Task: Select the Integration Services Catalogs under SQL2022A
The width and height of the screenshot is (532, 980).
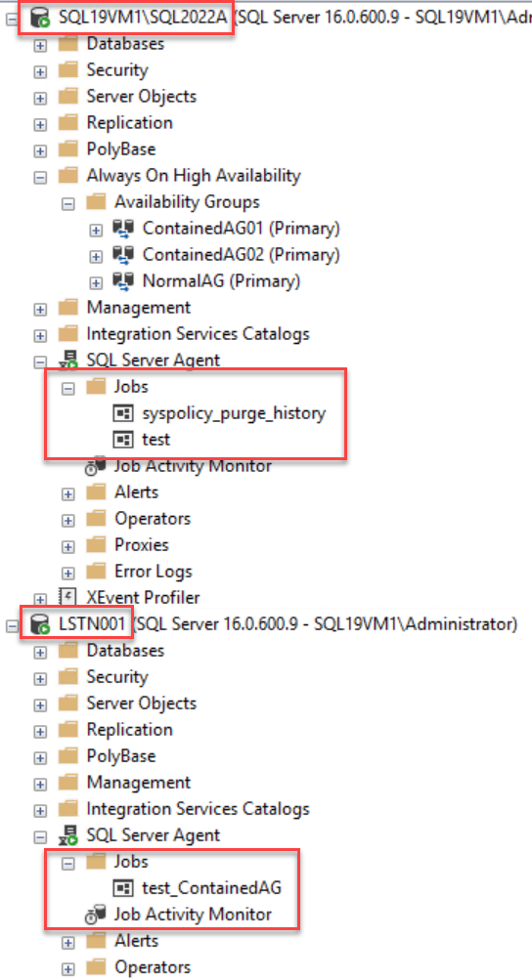Action: click(x=198, y=334)
